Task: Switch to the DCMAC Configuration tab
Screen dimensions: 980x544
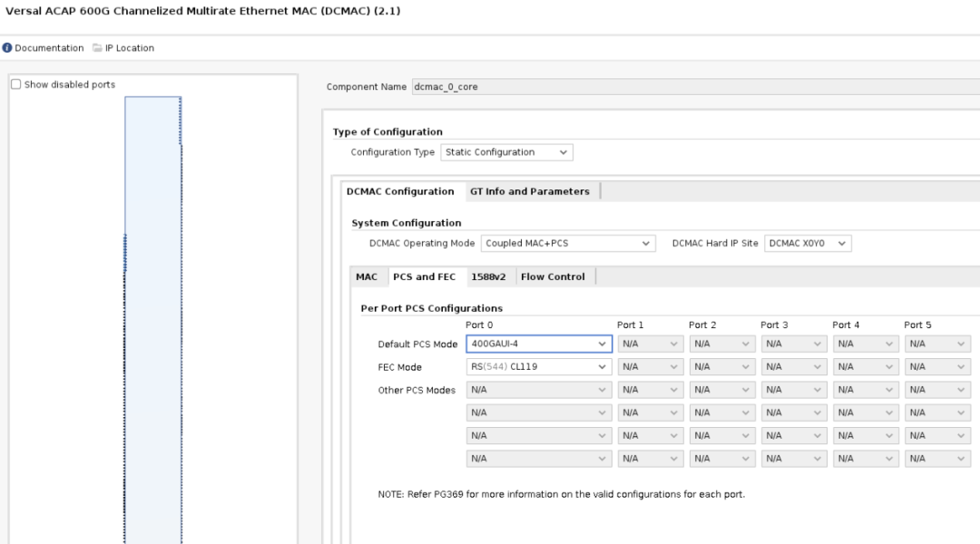Action: (x=400, y=191)
